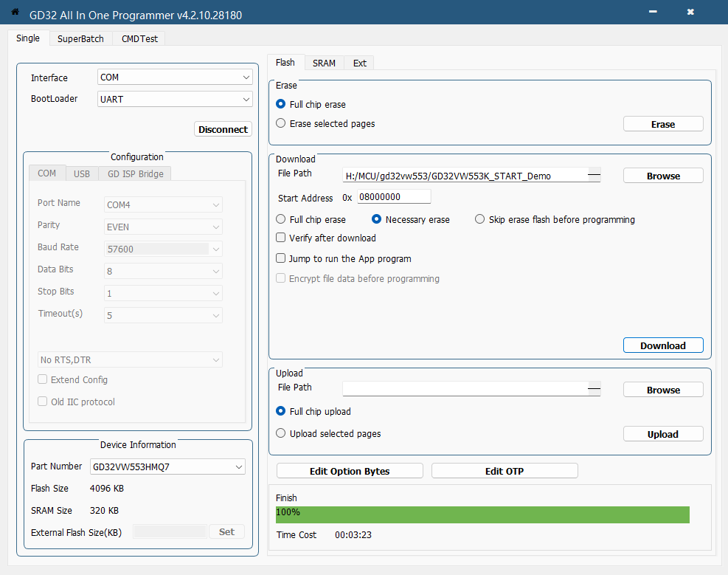Browse for the download file path
728x575 pixels.
tap(663, 176)
